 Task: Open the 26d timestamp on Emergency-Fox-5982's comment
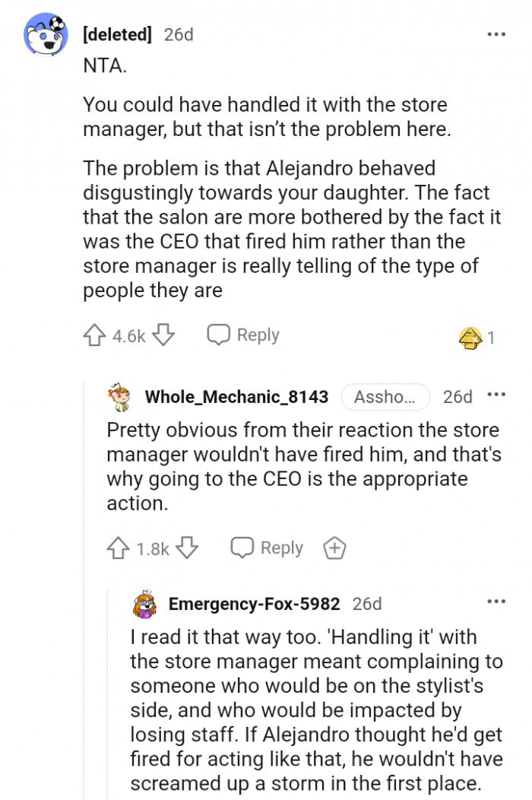point(367,604)
